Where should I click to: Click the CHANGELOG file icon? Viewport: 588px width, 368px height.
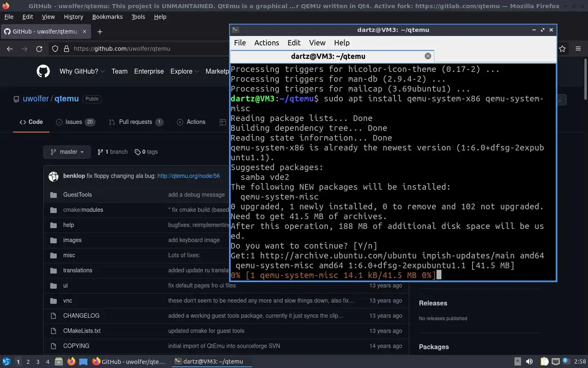point(53,316)
